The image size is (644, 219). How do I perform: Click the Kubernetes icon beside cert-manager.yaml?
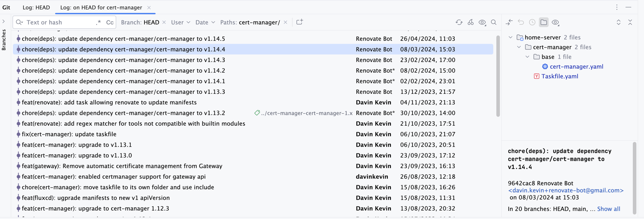tap(545, 67)
